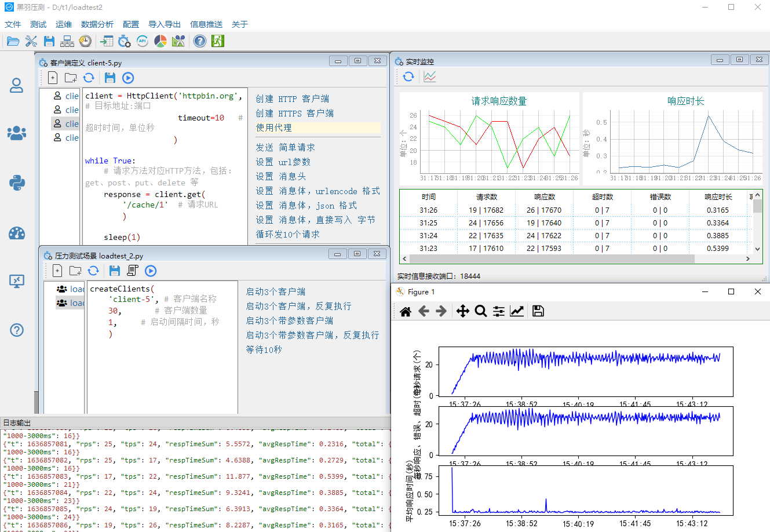The height and width of the screenshot is (532, 770).
Task: Open the 文件 menu
Action: (x=13, y=24)
